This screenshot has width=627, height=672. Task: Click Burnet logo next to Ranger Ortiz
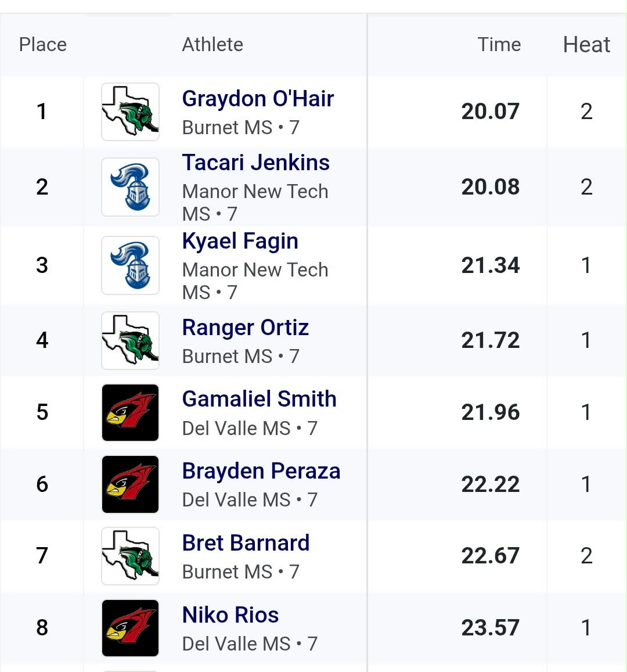pos(130,340)
